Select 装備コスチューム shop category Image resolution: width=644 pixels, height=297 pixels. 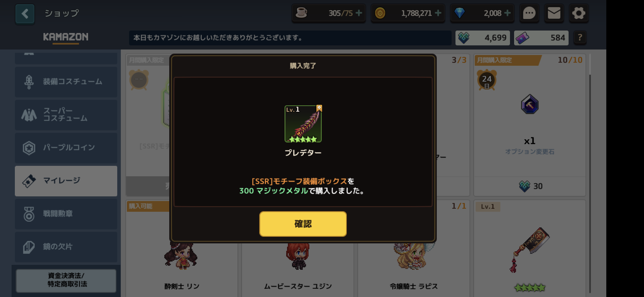point(66,82)
